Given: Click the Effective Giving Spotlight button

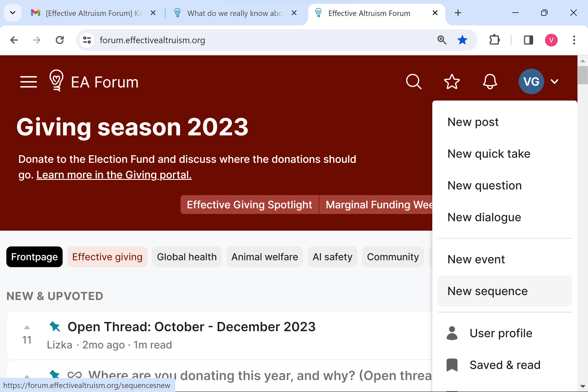Looking at the screenshot, I should point(249,205).
